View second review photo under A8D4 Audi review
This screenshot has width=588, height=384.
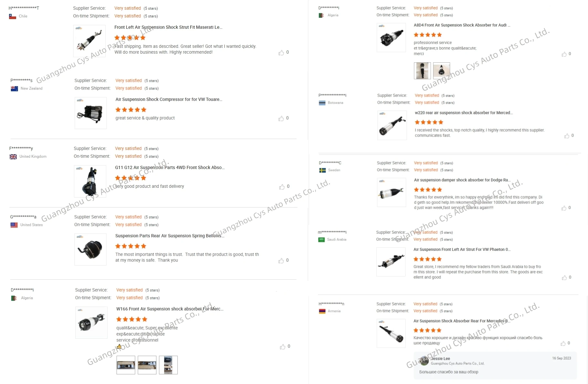[441, 71]
